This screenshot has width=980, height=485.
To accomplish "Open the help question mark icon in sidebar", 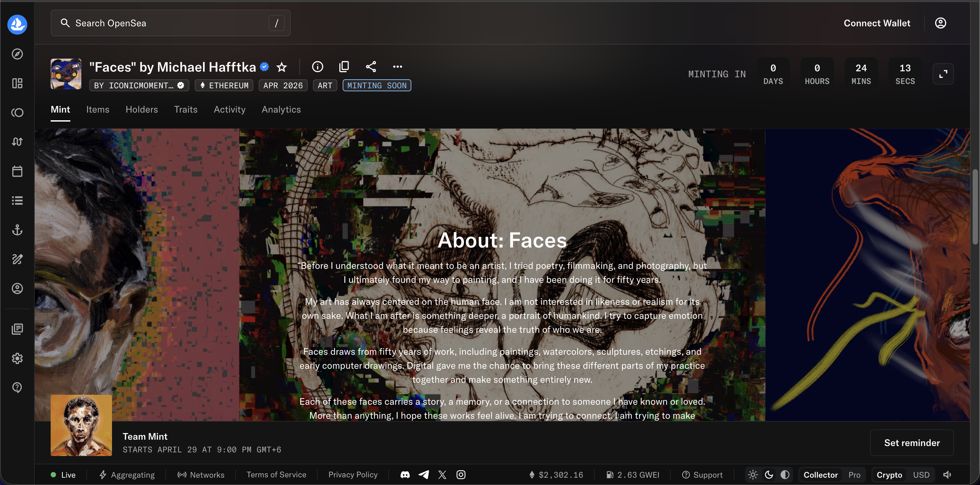I will tap(17, 387).
